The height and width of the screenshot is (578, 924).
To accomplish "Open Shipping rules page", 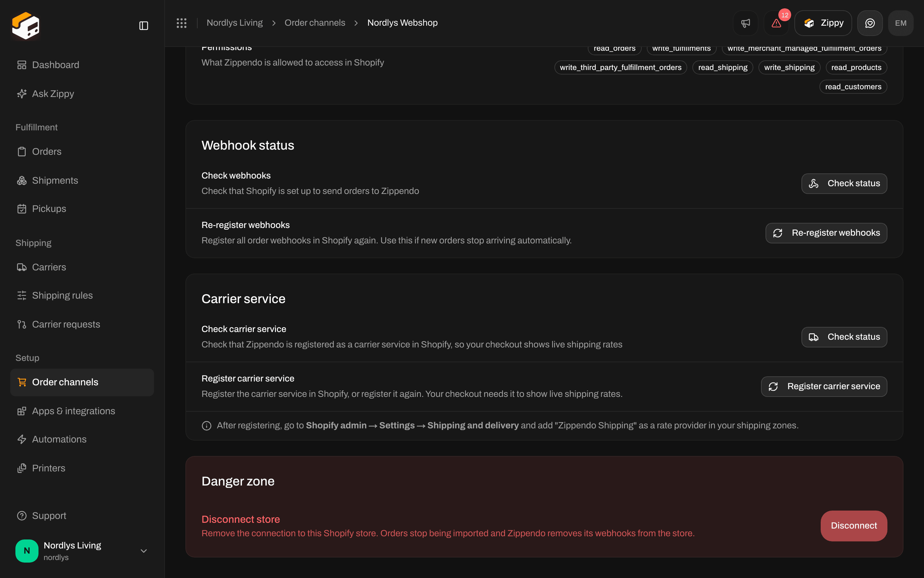I will pos(82,295).
